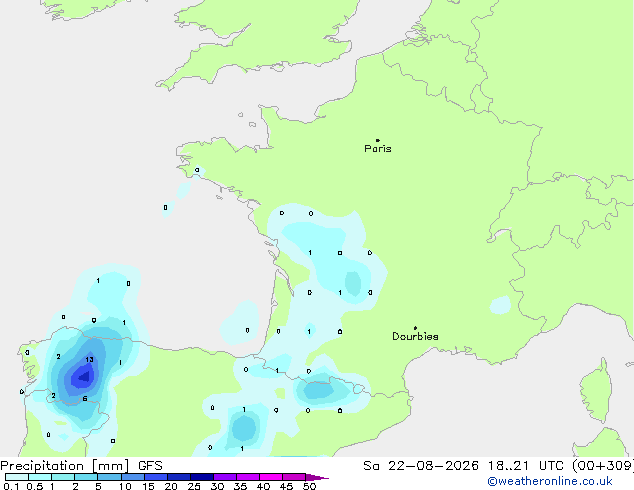634x490 pixels.
Task: Click the Paris city label
Action: [x=378, y=149]
